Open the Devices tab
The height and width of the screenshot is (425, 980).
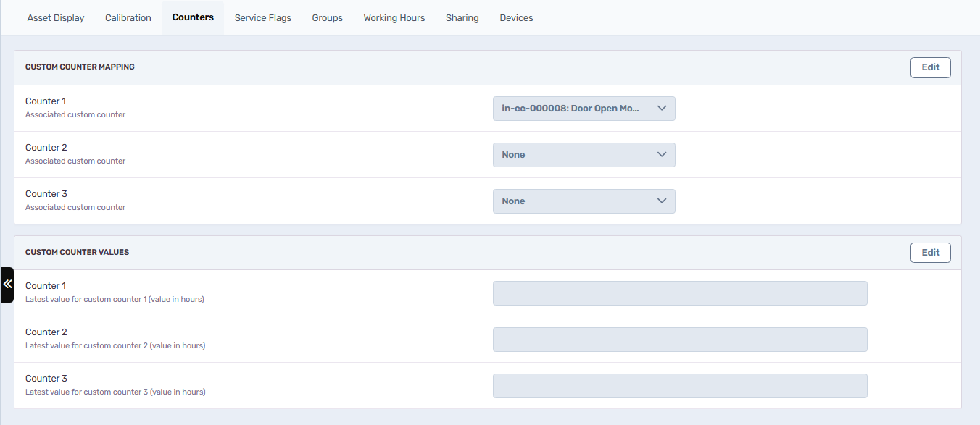point(516,18)
